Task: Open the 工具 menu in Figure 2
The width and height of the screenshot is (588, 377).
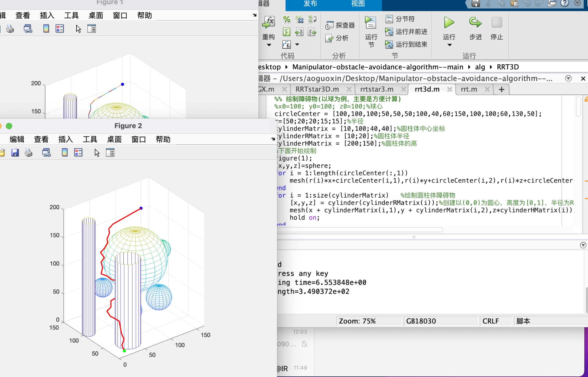Action: point(90,139)
